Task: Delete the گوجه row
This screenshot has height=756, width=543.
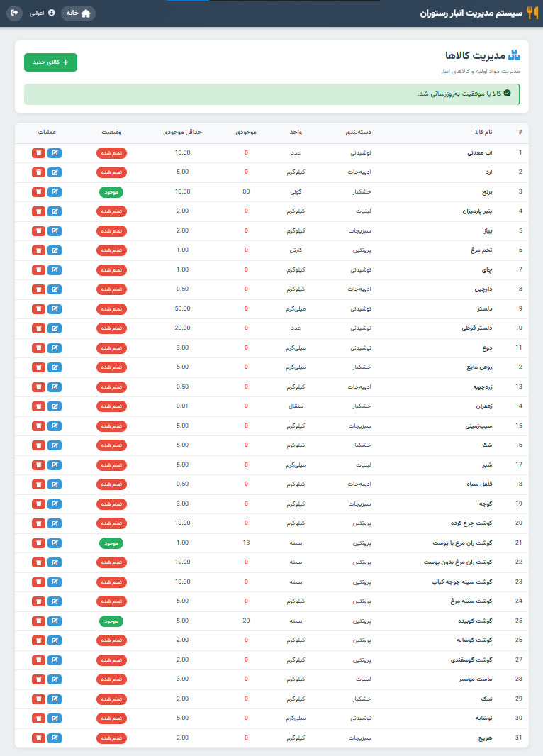Action: 38,504
